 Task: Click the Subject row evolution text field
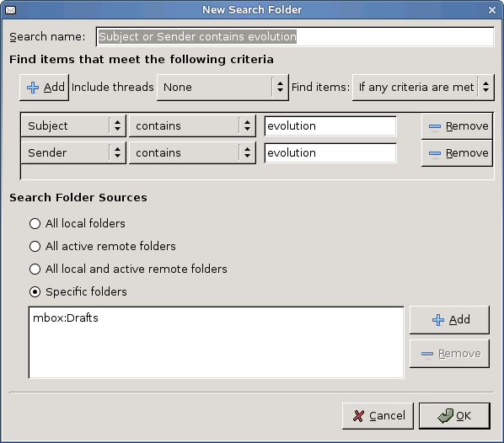330,126
